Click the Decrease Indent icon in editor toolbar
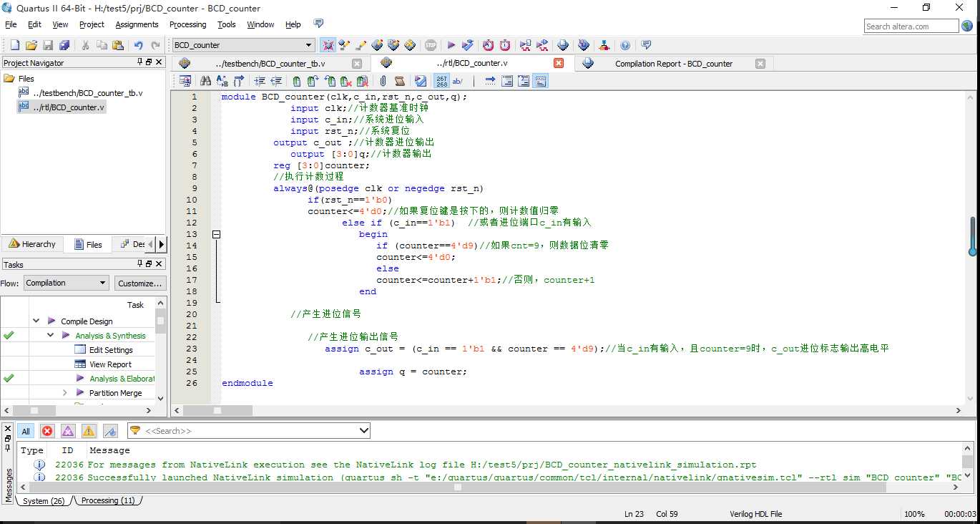This screenshot has width=980, height=524. 276,81
